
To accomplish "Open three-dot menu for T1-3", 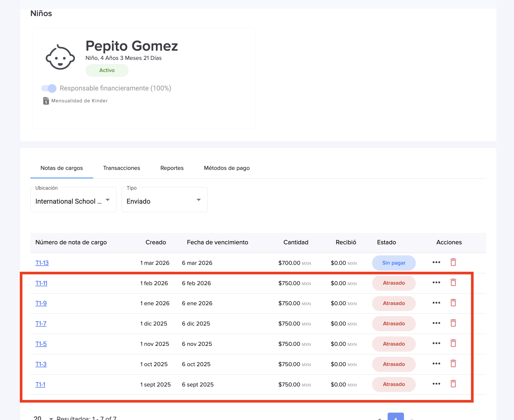I will pyautogui.click(x=436, y=364).
